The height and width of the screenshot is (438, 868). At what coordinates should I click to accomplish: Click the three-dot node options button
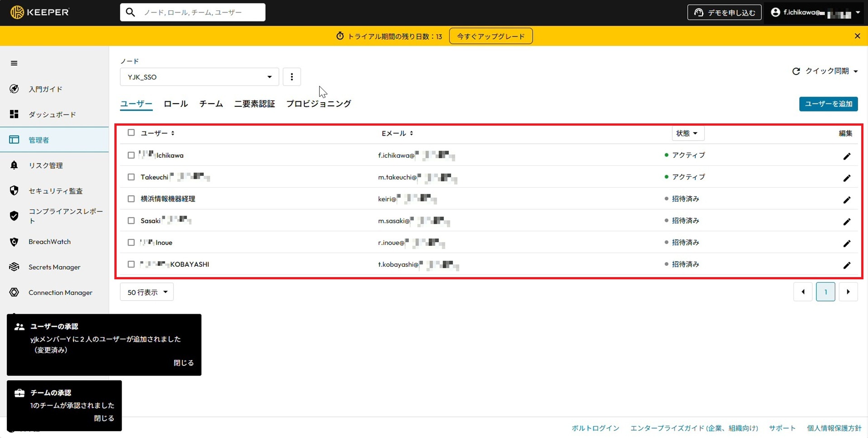(x=292, y=77)
